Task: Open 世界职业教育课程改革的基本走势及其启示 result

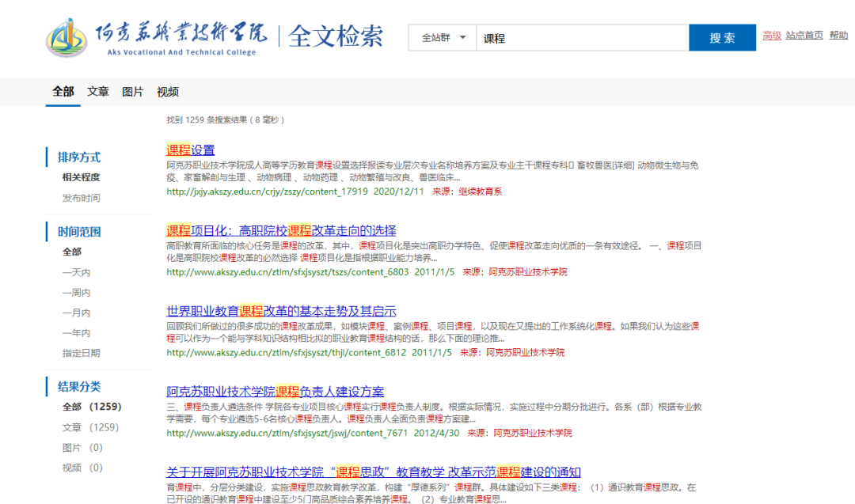Action: point(281,311)
